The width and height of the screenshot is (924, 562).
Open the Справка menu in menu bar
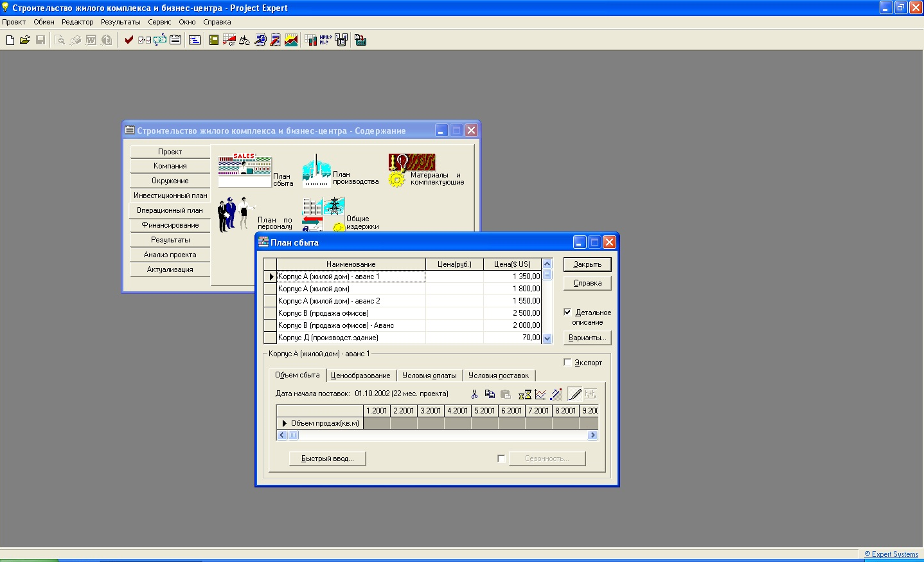click(x=217, y=22)
